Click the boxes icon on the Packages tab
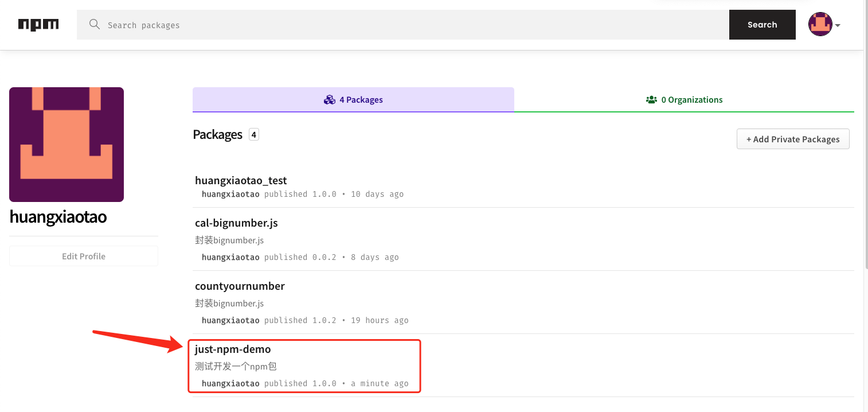 tap(329, 100)
